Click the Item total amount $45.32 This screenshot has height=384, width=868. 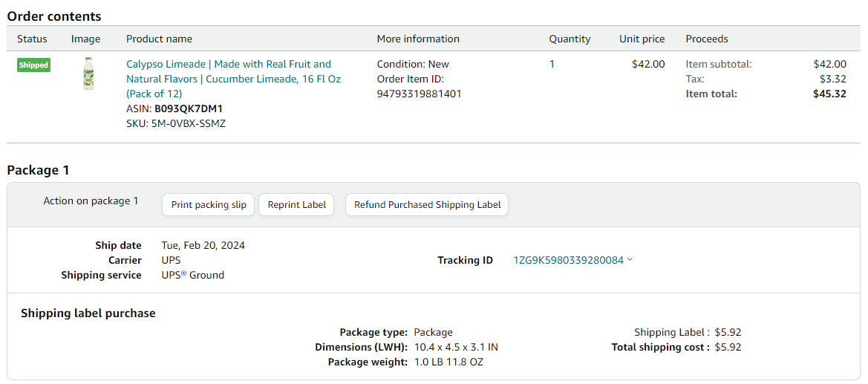click(x=829, y=94)
